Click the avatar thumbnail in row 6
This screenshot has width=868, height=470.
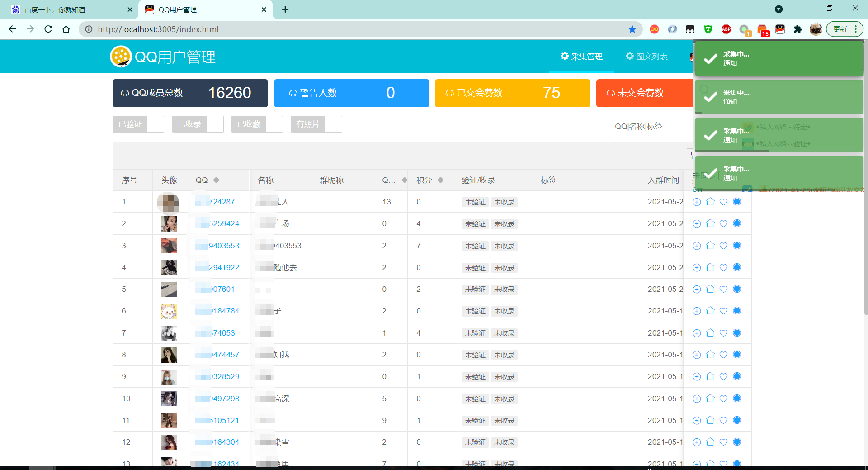point(169,311)
